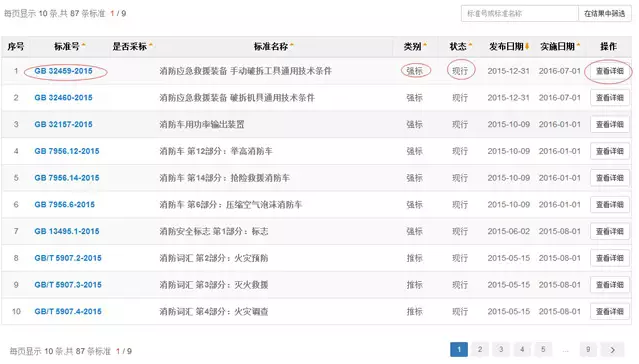The height and width of the screenshot is (364, 639).
Task: View details for GB 32157-2015
Action: click(610, 124)
